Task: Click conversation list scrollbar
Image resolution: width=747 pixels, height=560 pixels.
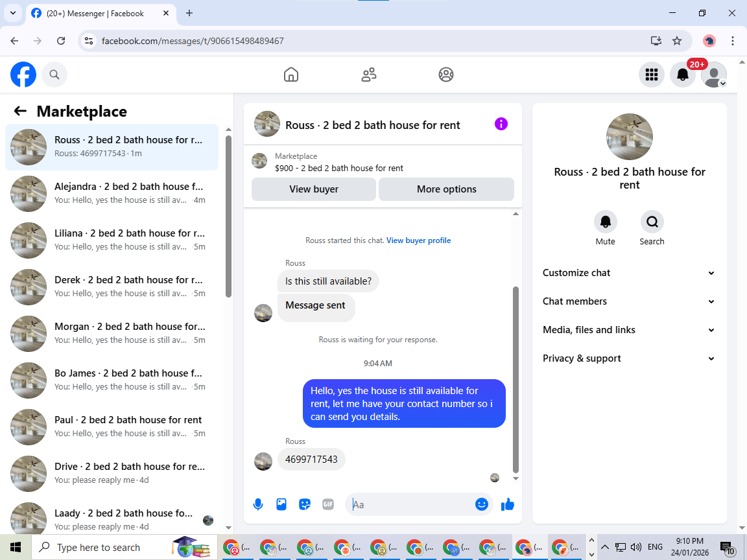Action: tap(228, 216)
